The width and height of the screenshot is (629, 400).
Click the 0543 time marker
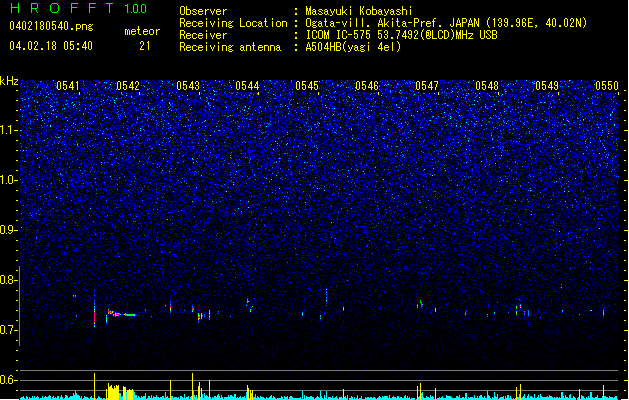click(x=188, y=86)
